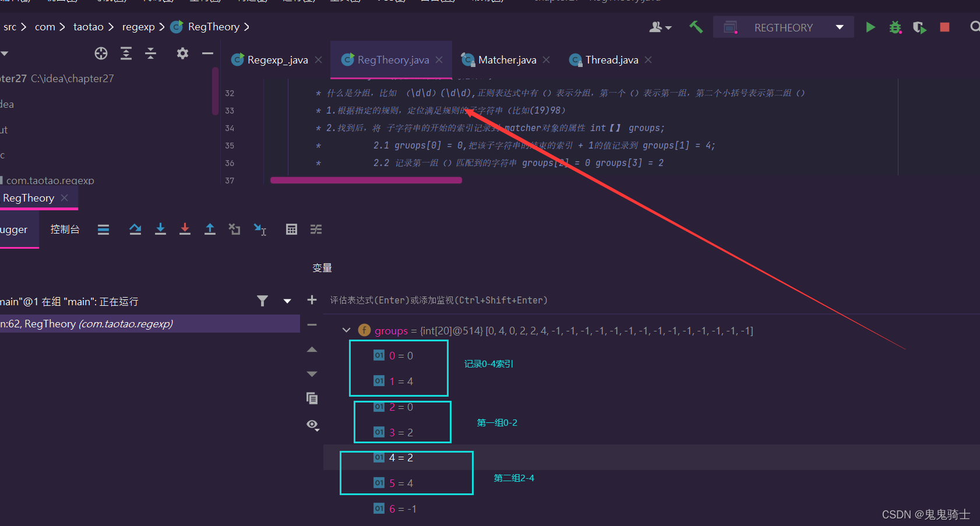
Task: Close the Regexp_.java tab
Action: coord(319,60)
